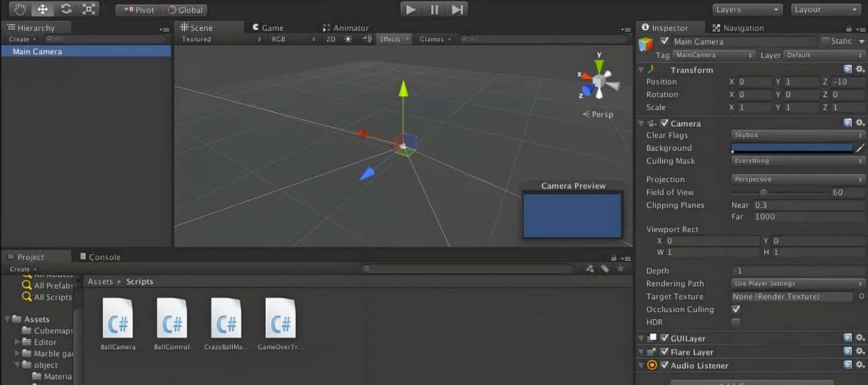This screenshot has height=385, width=868.
Task: Open Audio Listener help book icon
Action: [x=848, y=365]
